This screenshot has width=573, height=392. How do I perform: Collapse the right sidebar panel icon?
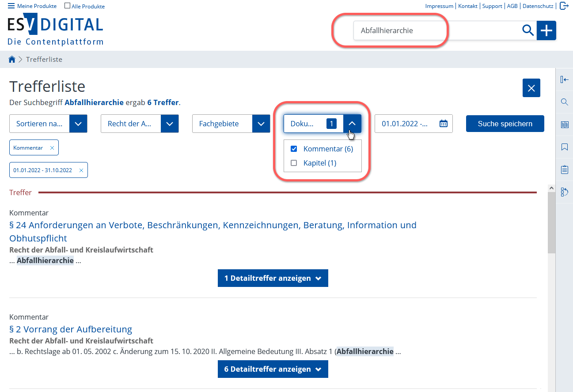[x=564, y=79]
